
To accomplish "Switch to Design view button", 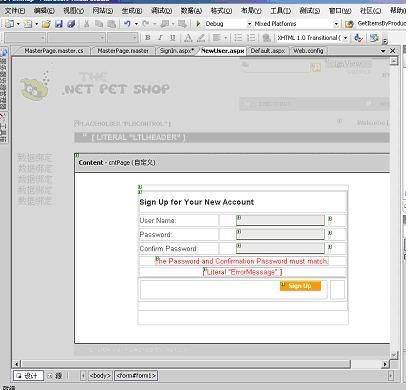I will tap(28, 376).
